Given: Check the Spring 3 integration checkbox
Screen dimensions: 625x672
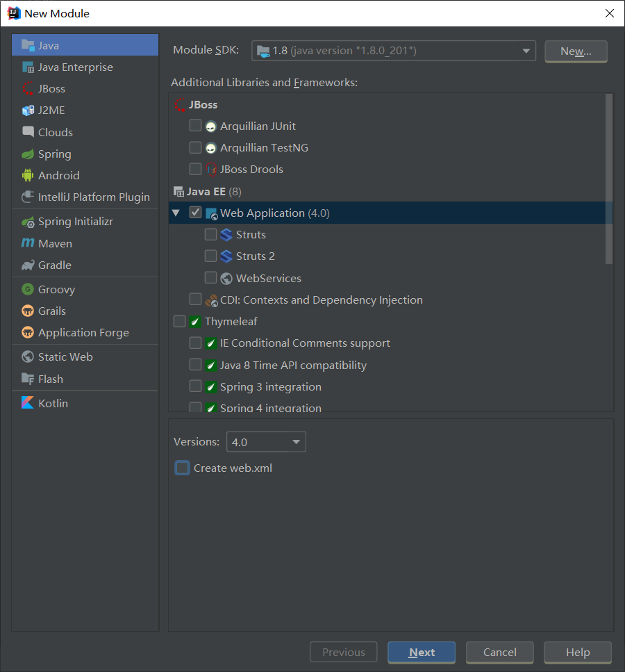Looking at the screenshot, I should 195,386.
